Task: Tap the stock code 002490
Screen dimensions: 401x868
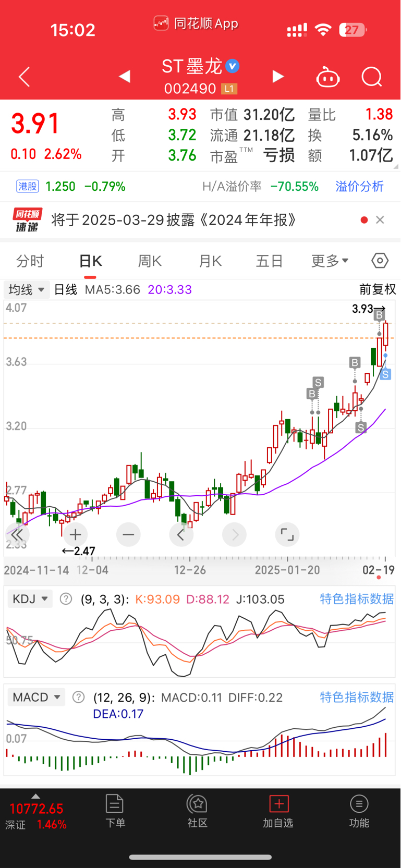Action: click(190, 89)
